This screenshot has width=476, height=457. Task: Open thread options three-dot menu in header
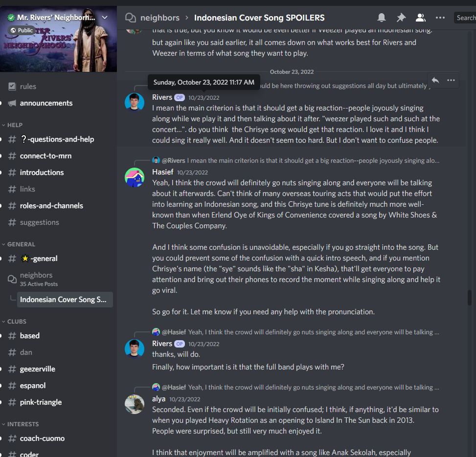click(x=440, y=18)
